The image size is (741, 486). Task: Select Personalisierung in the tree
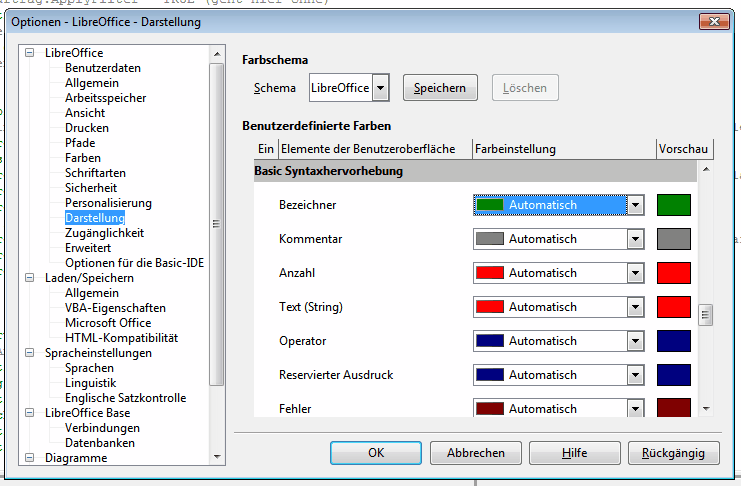(x=108, y=203)
